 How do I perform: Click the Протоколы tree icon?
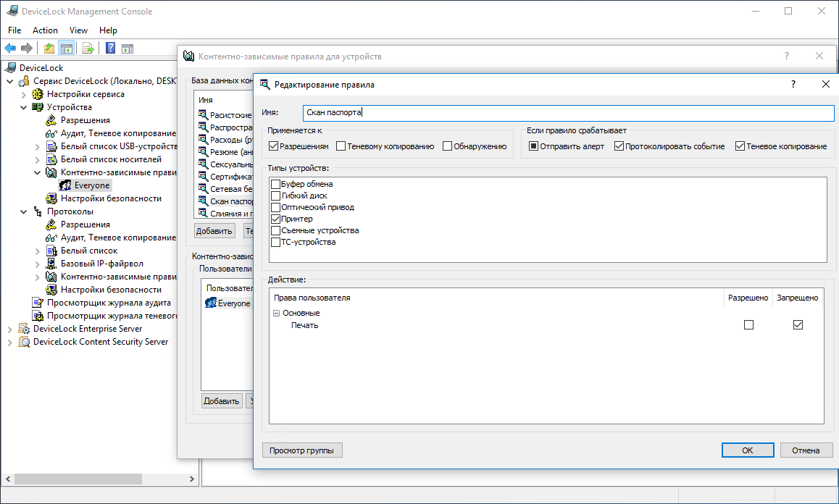[38, 211]
